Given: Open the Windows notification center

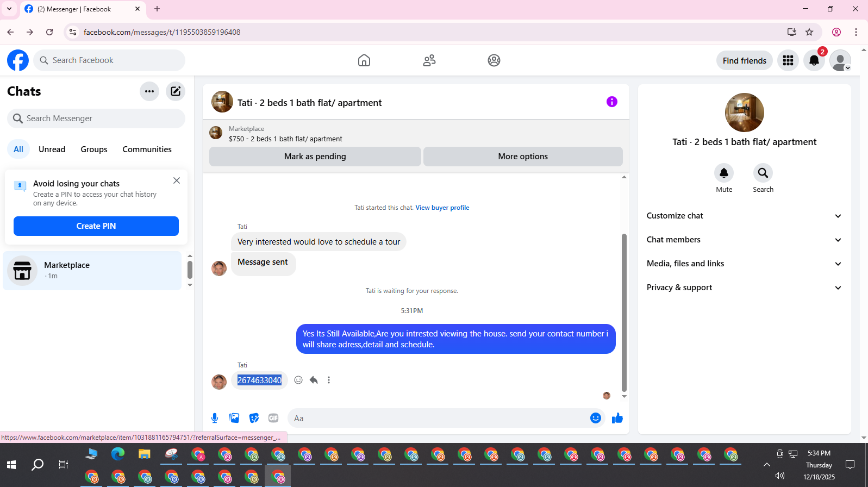Looking at the screenshot, I should tap(851, 465).
